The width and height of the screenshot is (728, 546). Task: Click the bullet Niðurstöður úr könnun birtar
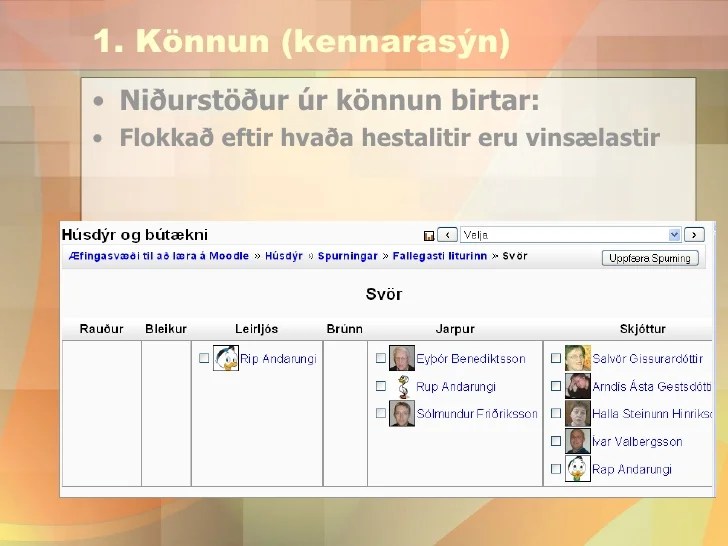coord(329,100)
